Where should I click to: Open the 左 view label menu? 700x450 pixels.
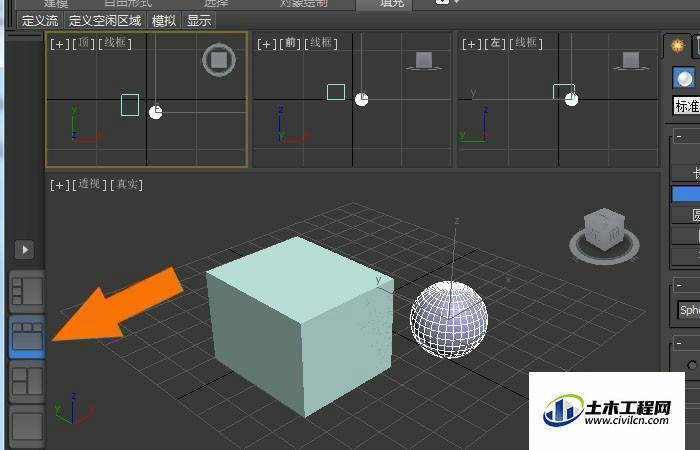pyautogui.click(x=495, y=43)
